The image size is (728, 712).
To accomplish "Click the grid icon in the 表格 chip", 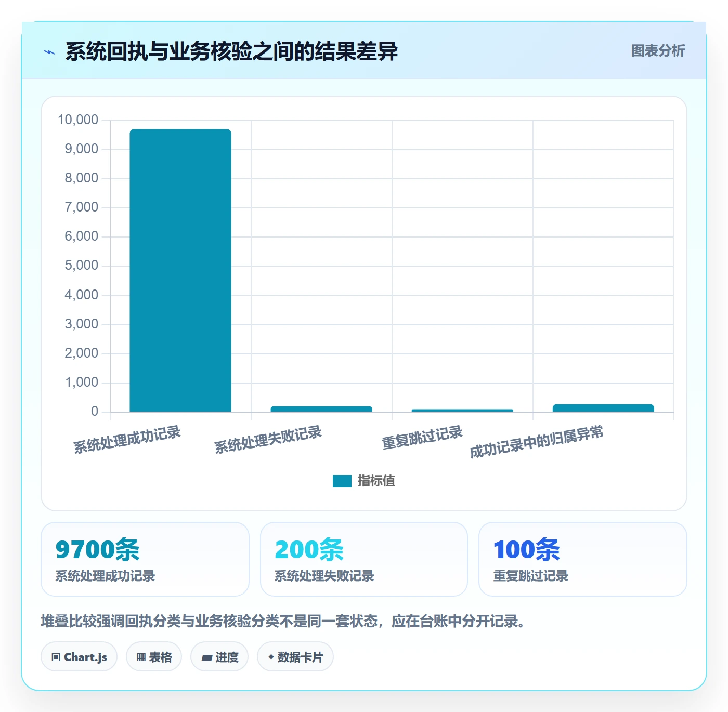I will [x=141, y=657].
